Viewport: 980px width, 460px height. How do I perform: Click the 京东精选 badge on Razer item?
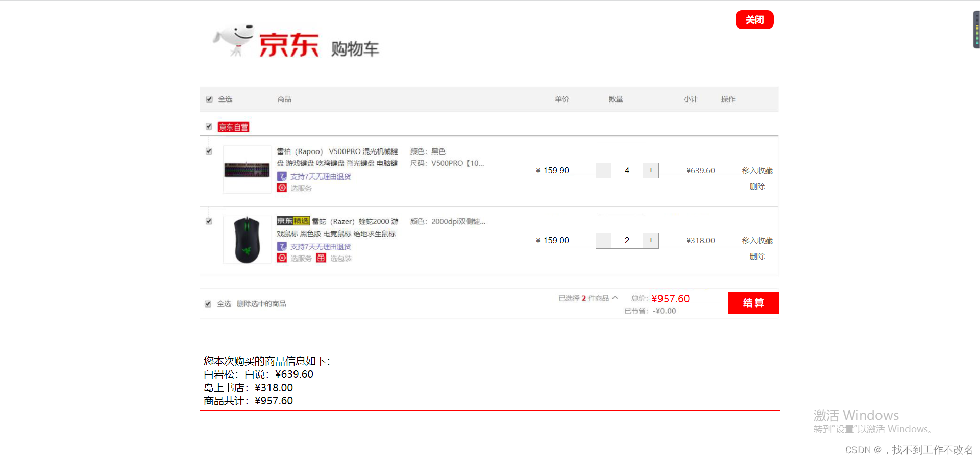[x=293, y=221]
